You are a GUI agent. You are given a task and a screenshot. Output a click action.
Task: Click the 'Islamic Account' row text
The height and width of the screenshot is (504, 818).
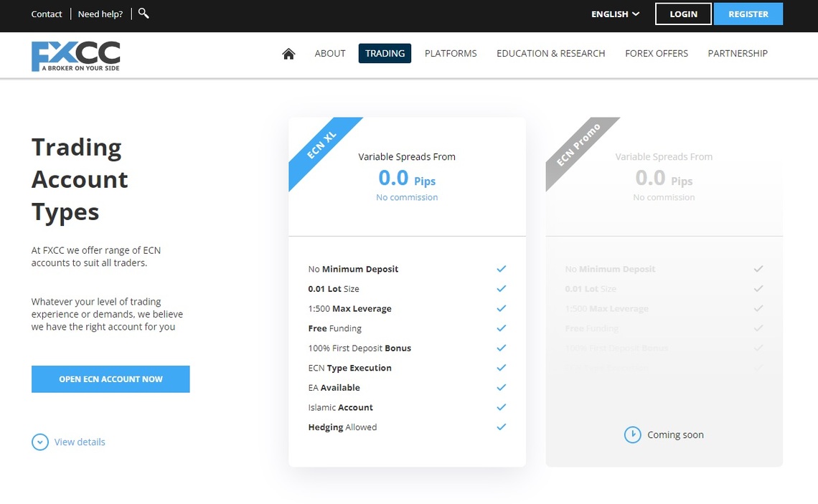[x=341, y=408]
